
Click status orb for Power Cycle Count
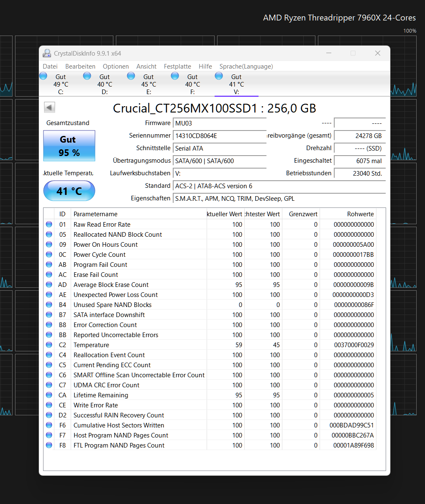[49, 255]
